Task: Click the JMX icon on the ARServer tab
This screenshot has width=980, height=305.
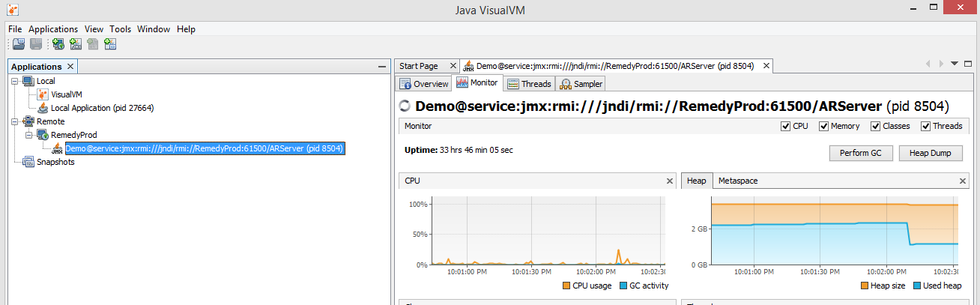Action: (x=468, y=66)
